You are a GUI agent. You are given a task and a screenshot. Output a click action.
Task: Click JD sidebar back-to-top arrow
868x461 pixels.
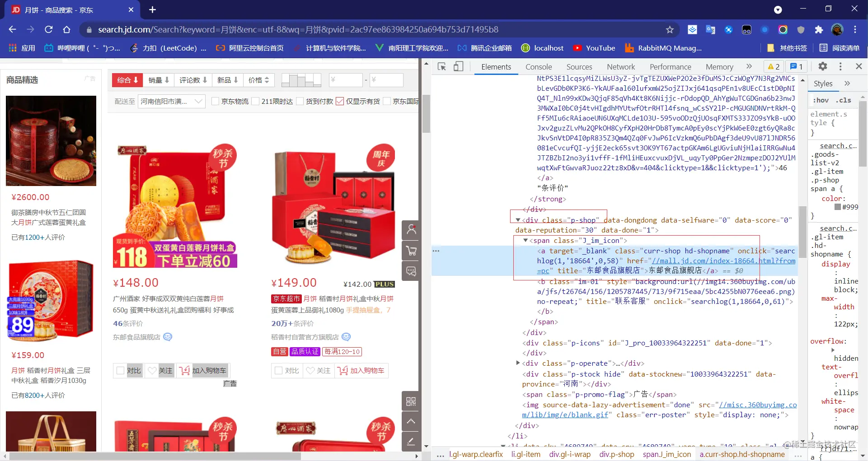411,421
